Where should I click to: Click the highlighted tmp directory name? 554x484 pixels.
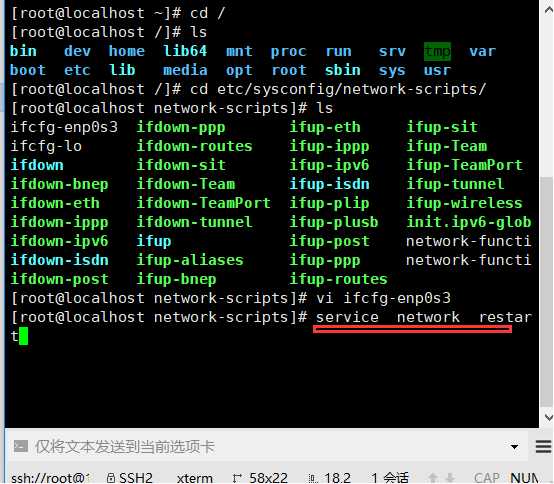point(437,51)
